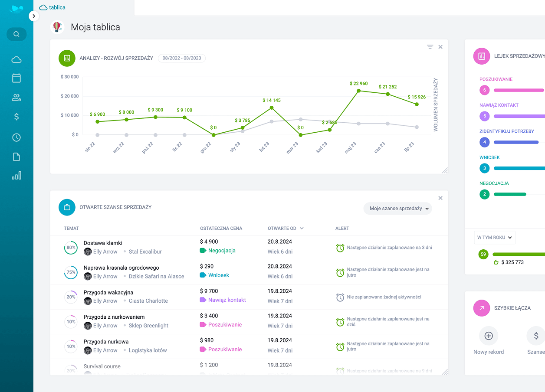The height and width of the screenshot is (392, 545).
Task: Click the maj 23 data point $22 960
Action: point(359,91)
